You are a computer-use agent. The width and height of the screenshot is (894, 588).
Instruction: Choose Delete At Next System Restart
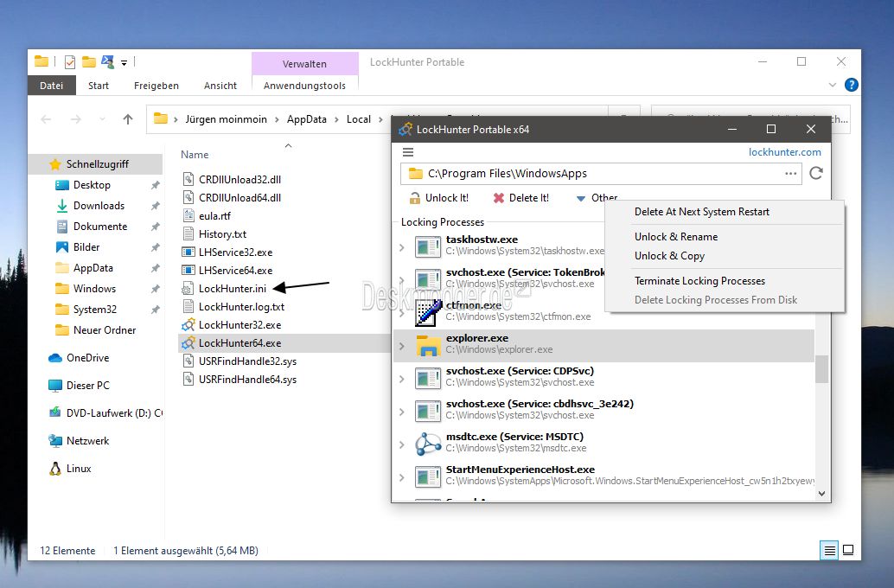[x=702, y=212]
